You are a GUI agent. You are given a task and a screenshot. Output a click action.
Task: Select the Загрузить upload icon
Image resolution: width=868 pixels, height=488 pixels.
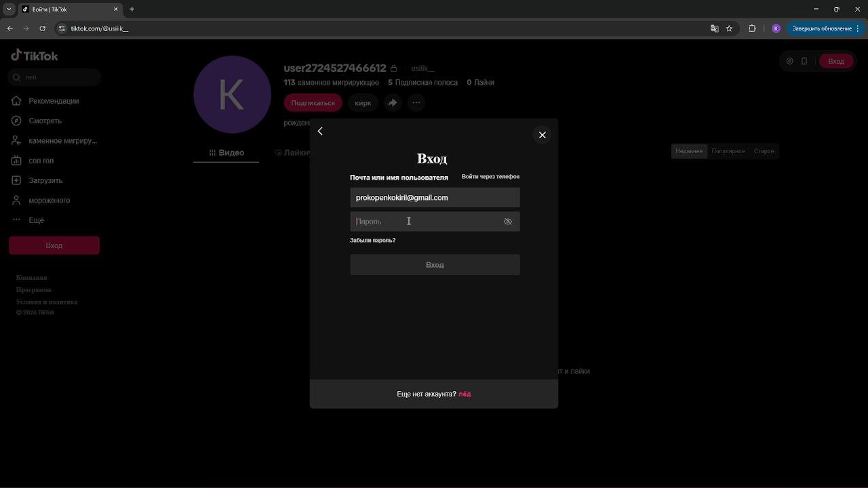[x=16, y=180]
